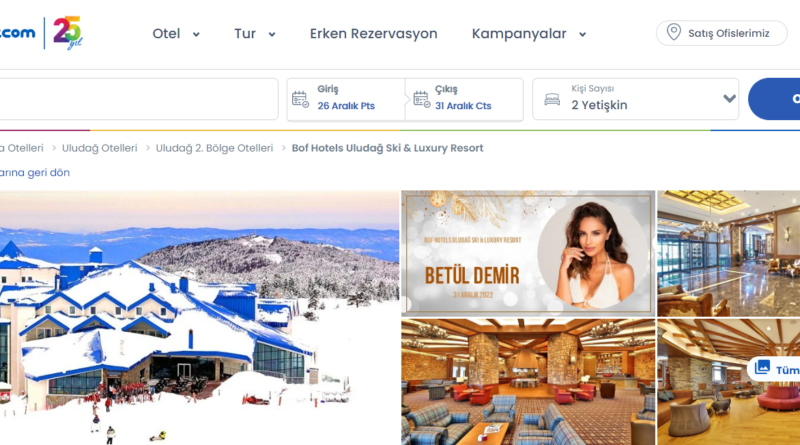
Task: Go to Uludağ Otelleri breadcrumb
Action: 99,148
